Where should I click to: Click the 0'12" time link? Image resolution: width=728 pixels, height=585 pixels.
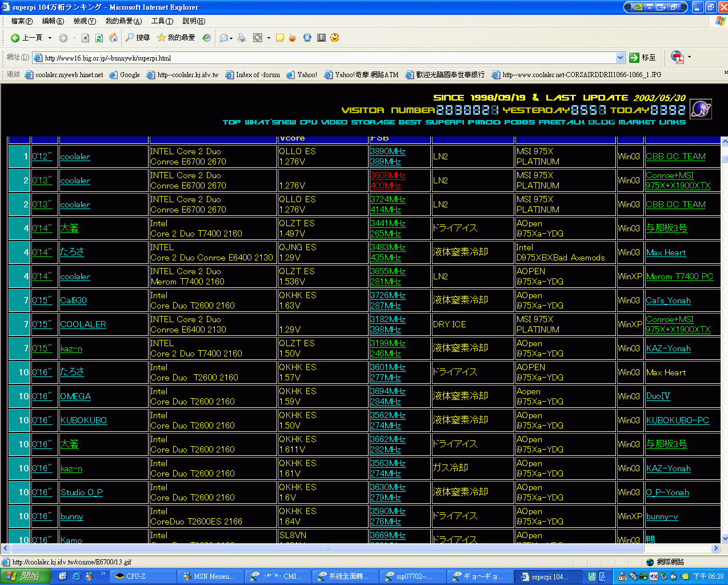pos(42,157)
